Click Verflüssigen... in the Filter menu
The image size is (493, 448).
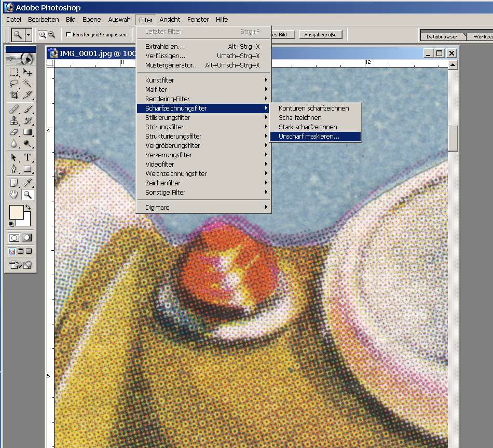coord(204,56)
